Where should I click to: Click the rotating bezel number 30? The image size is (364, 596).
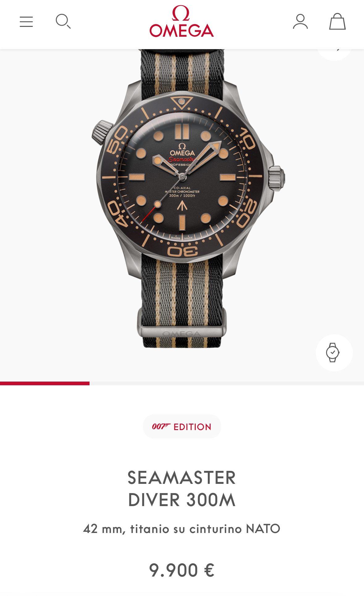(182, 251)
